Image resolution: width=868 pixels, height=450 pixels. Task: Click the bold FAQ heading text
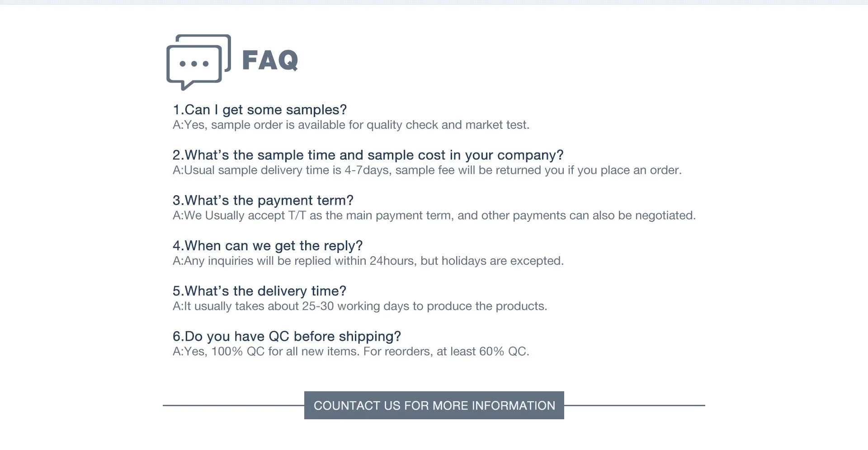click(x=270, y=60)
